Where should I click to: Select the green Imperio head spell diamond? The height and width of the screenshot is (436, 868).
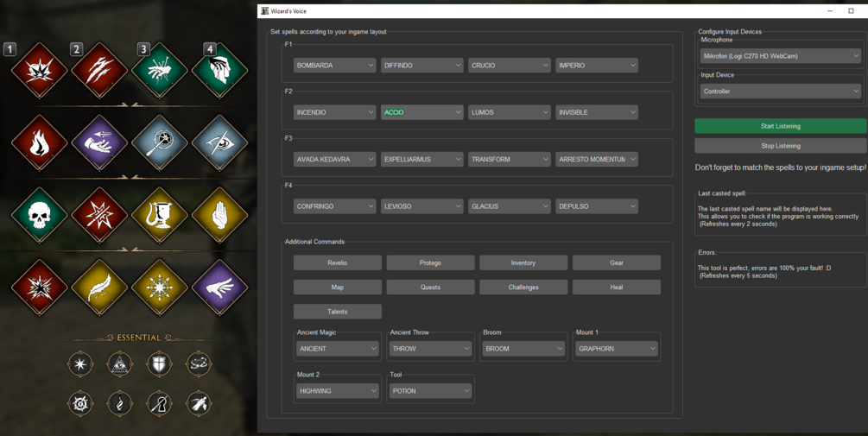(x=219, y=71)
